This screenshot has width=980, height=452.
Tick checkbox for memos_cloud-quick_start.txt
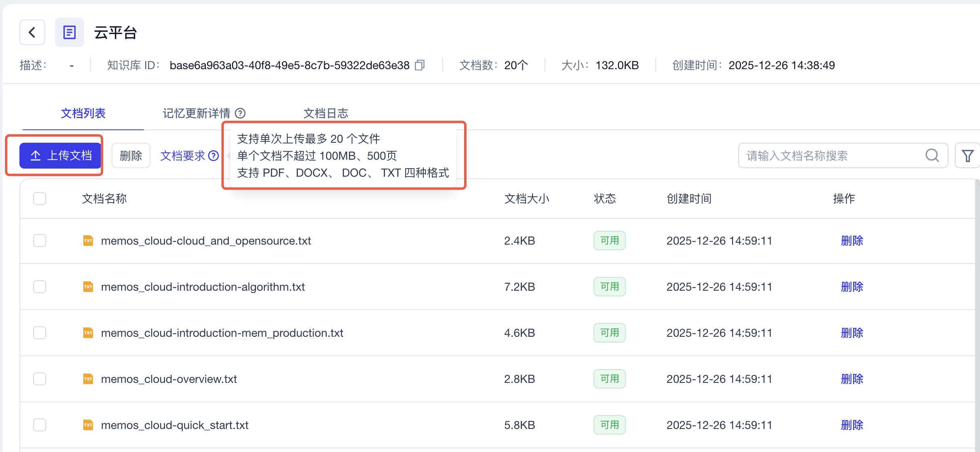[40, 425]
